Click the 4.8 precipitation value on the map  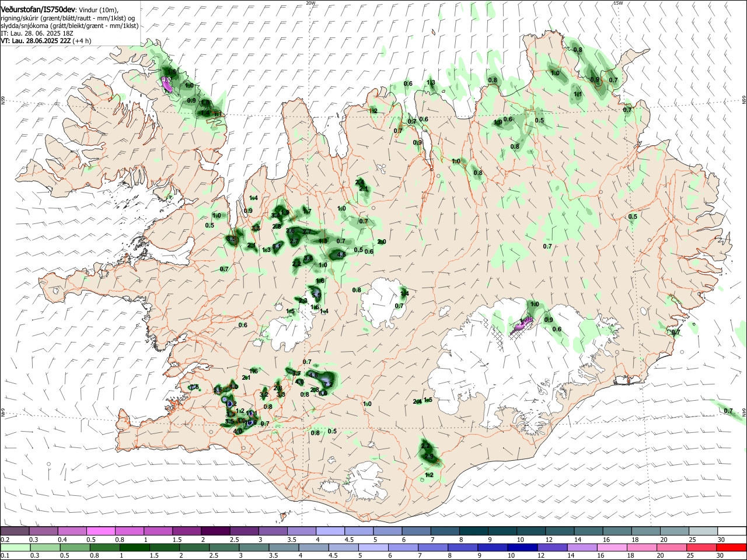(x=312, y=374)
